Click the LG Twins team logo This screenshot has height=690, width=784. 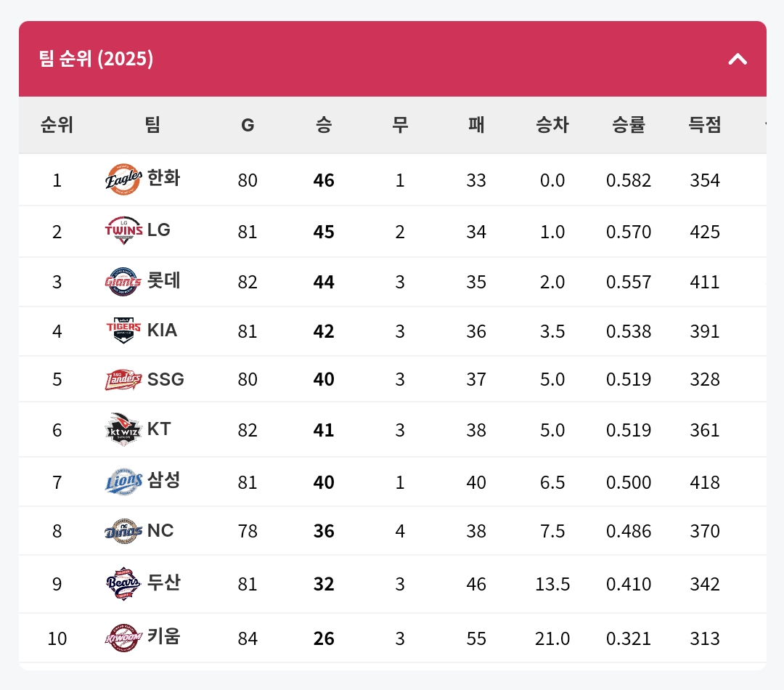[123, 230]
